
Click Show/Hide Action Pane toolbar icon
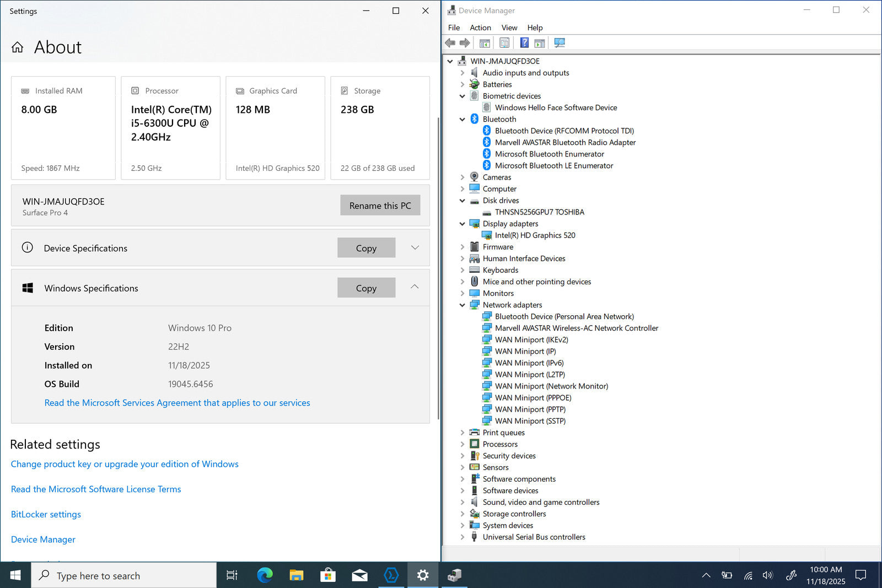tap(540, 43)
